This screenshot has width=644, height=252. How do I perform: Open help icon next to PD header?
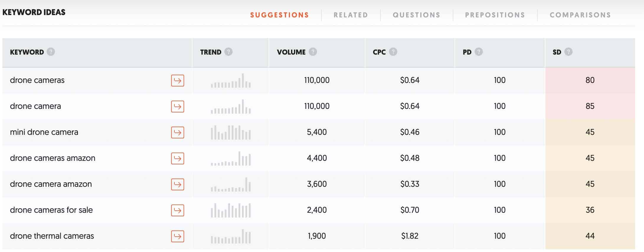pos(479,52)
